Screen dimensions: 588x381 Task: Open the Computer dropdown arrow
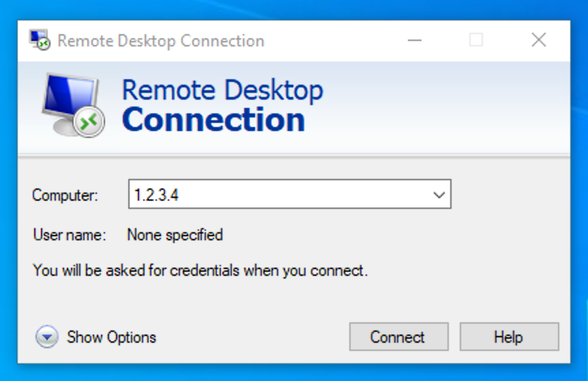pyautogui.click(x=439, y=195)
